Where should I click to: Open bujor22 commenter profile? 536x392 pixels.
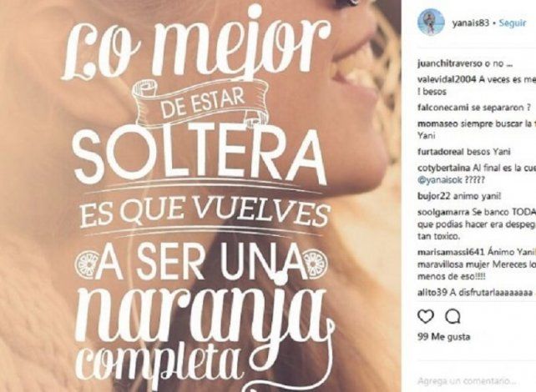click(x=434, y=196)
